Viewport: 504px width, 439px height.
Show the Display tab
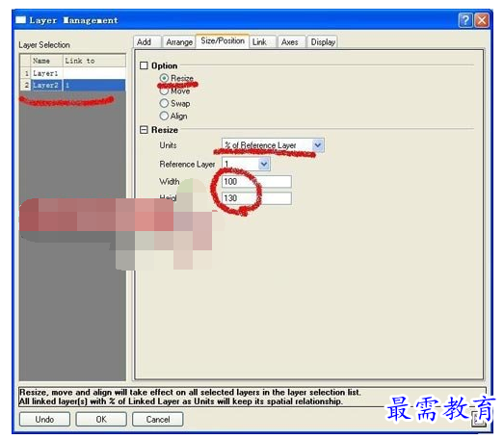(x=323, y=42)
